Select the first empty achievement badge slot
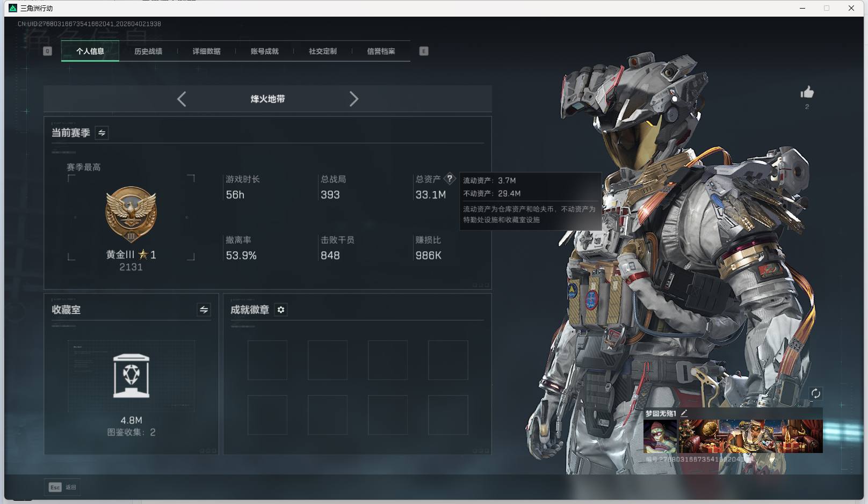Image resolution: width=868 pixels, height=504 pixels. [x=267, y=360]
